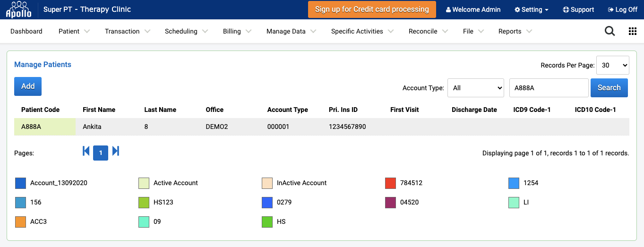This screenshot has width=644, height=247.
Task: Open the magnifying glass search icon
Action: [610, 31]
